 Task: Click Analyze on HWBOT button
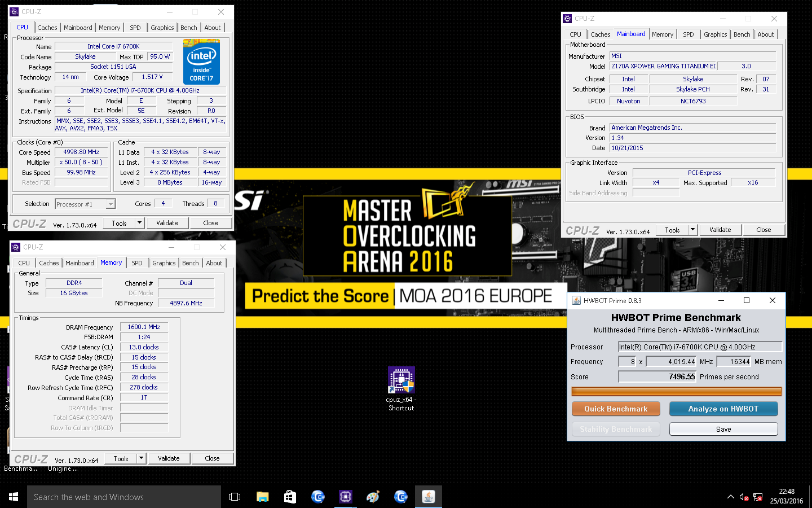click(x=723, y=409)
